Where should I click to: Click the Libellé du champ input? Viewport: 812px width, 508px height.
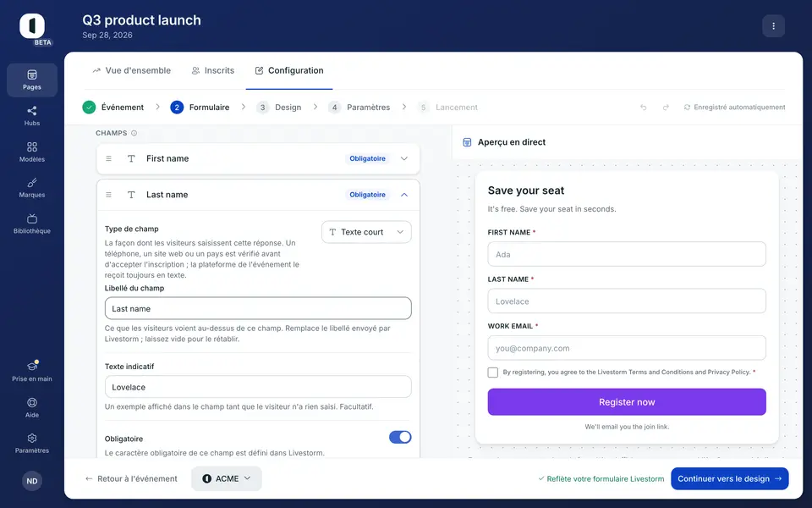pyautogui.click(x=258, y=308)
